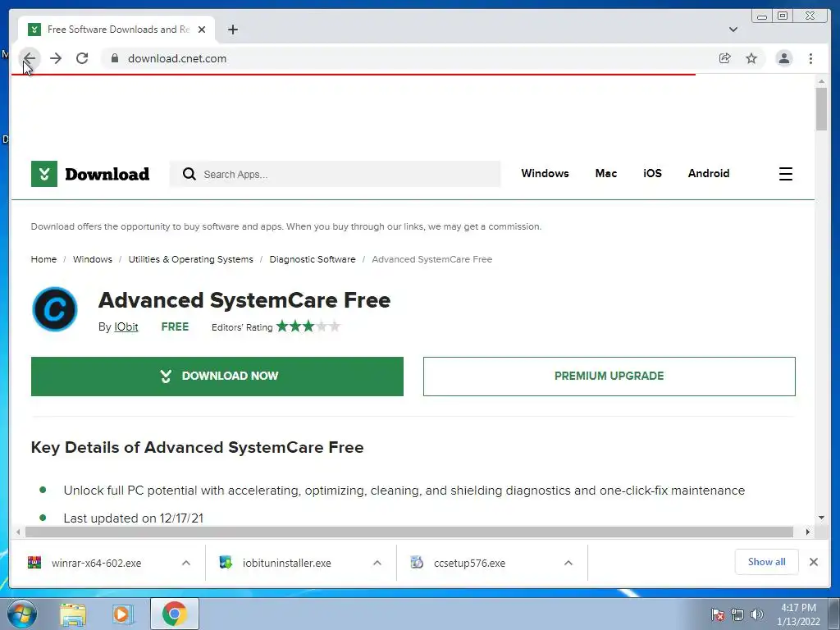Open Windows Start menu orb

click(x=21, y=614)
